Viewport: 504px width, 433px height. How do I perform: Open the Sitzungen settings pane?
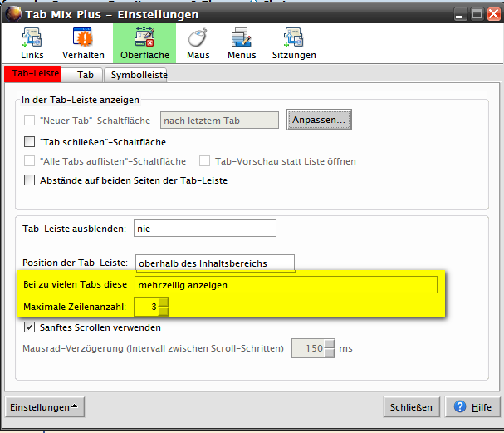click(x=294, y=43)
